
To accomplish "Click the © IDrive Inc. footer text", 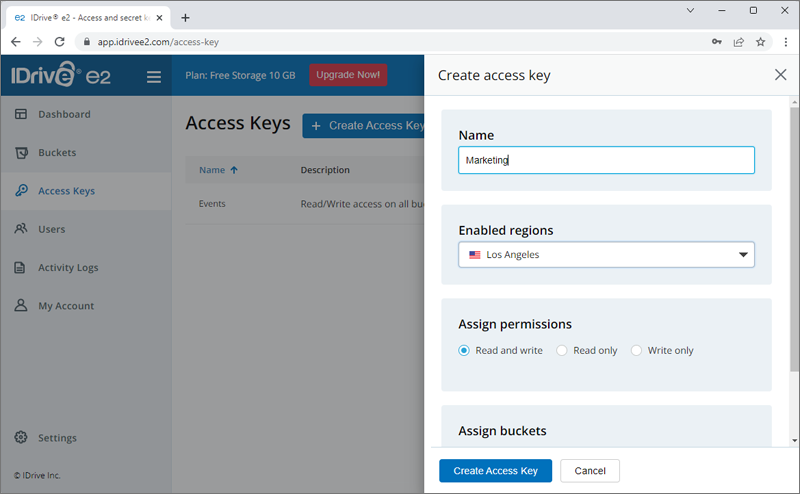I will (x=37, y=475).
